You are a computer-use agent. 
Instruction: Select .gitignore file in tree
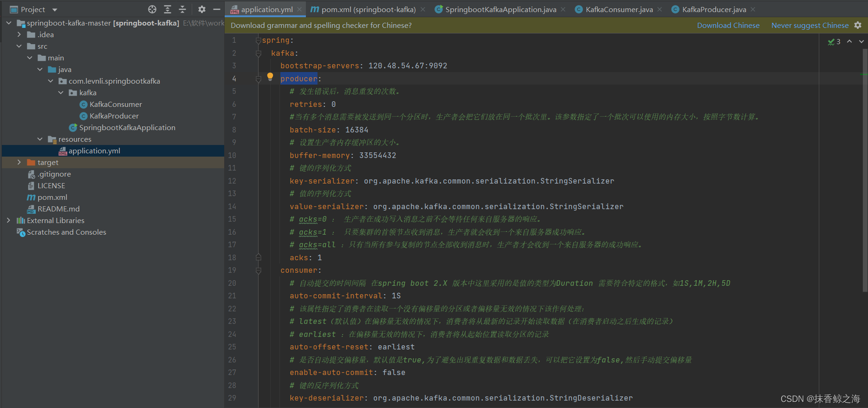(x=54, y=174)
